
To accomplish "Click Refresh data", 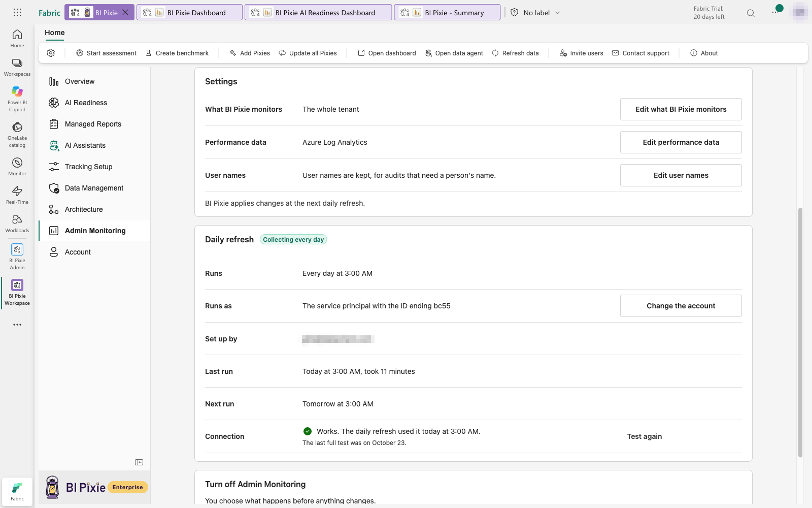I will [515, 53].
